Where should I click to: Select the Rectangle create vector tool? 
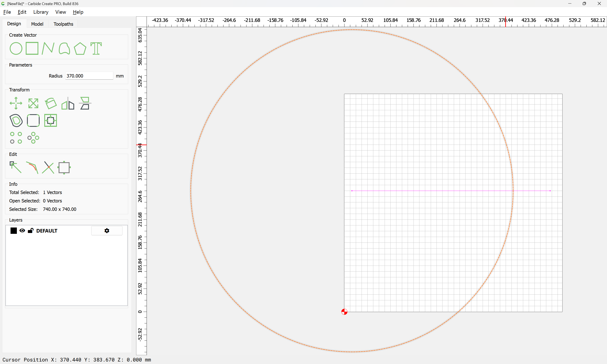[x=32, y=48]
